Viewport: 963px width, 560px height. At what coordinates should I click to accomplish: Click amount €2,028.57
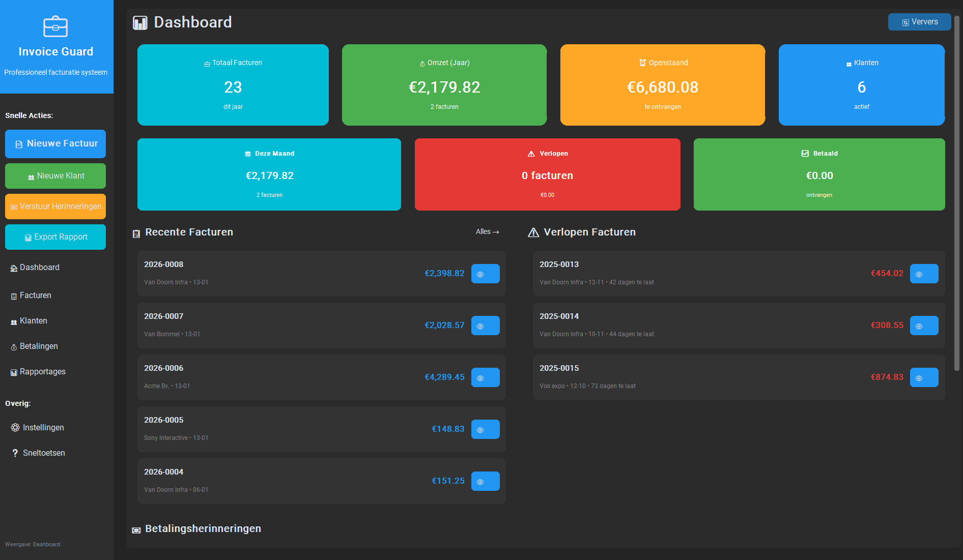444,326
